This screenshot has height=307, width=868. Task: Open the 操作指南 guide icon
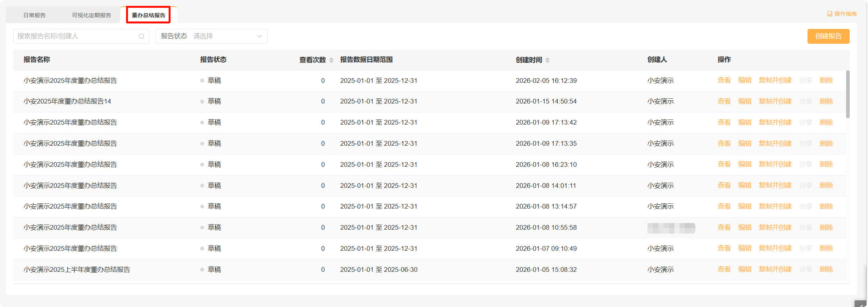coord(830,14)
